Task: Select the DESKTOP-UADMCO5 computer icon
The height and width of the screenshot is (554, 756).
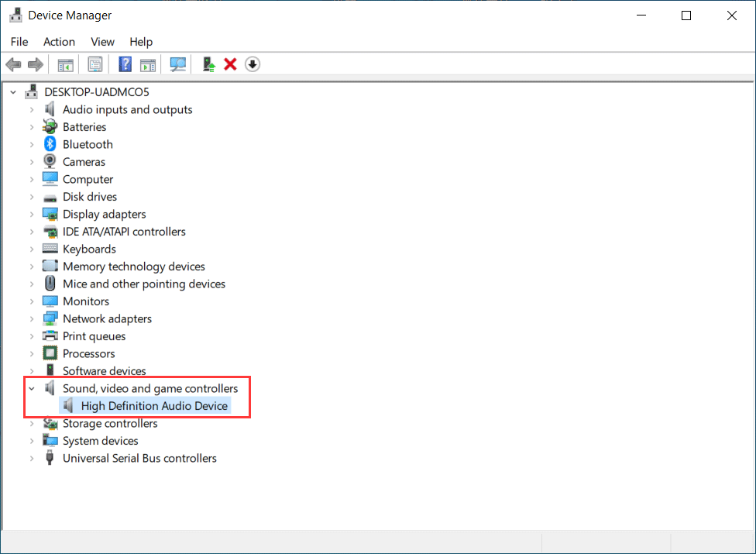Action: pyautogui.click(x=32, y=91)
